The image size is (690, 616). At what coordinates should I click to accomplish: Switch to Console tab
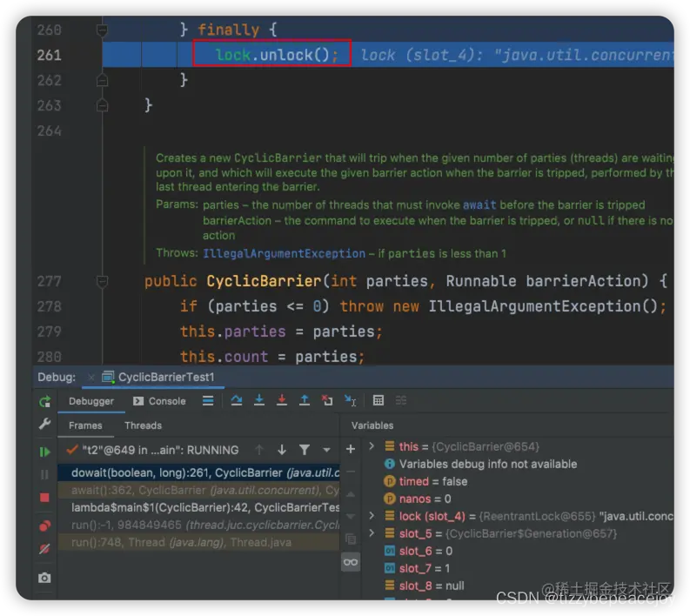[x=159, y=401]
